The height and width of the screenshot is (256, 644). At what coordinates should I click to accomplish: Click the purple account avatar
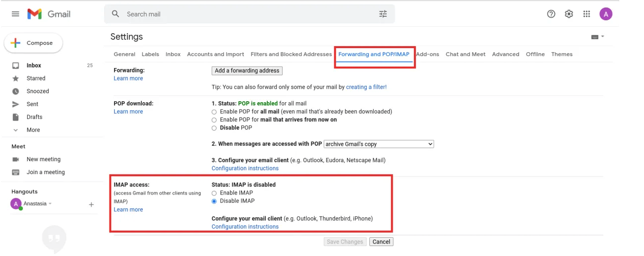coord(605,14)
